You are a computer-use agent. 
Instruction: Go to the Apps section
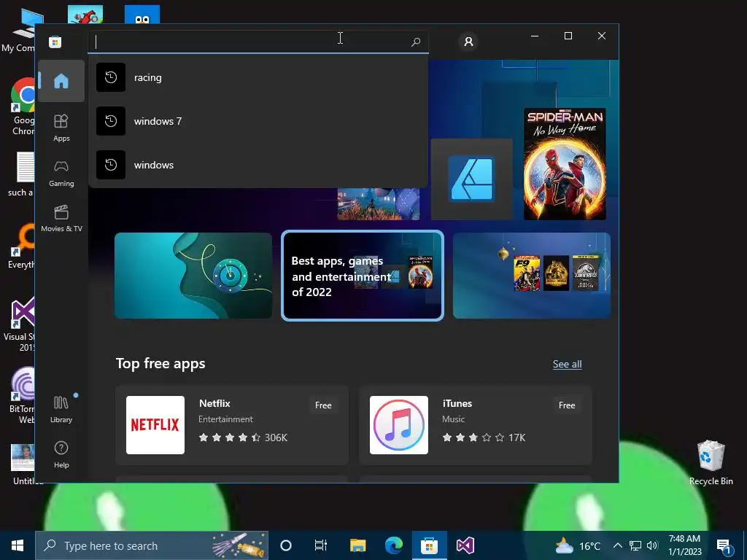pos(61,128)
